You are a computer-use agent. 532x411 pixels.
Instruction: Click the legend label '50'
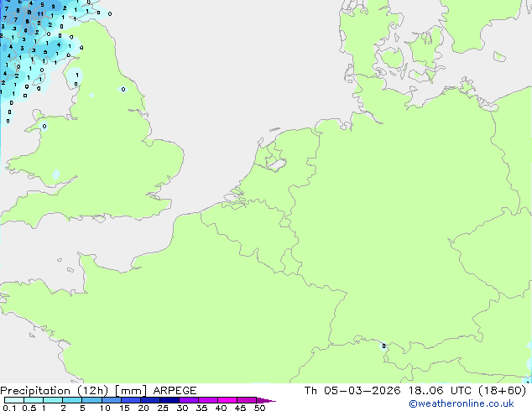[259, 408]
